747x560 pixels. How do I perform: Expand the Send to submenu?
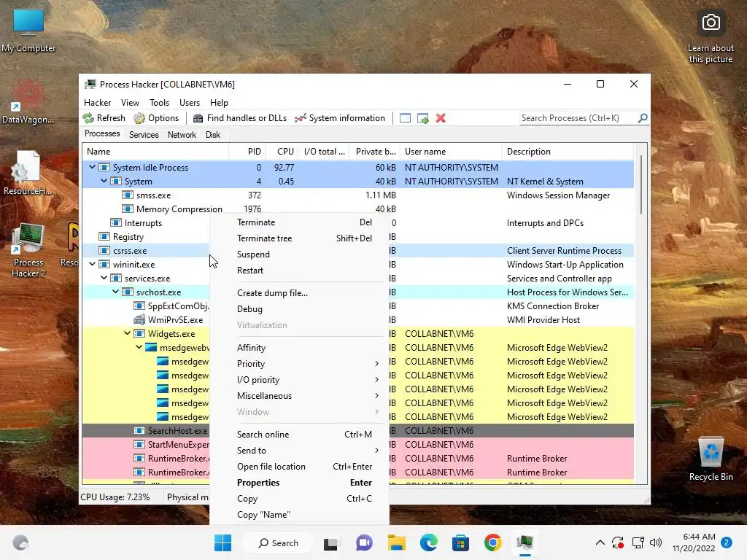(299, 451)
